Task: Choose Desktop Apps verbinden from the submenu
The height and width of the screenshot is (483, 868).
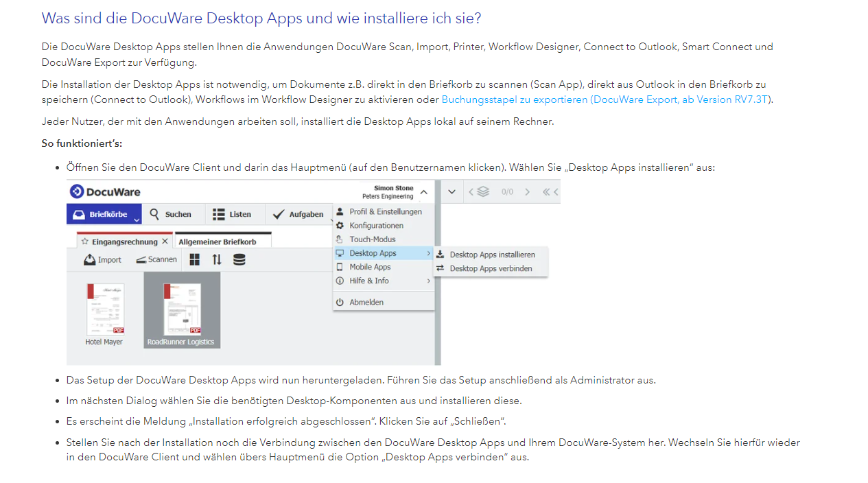Action: click(491, 268)
